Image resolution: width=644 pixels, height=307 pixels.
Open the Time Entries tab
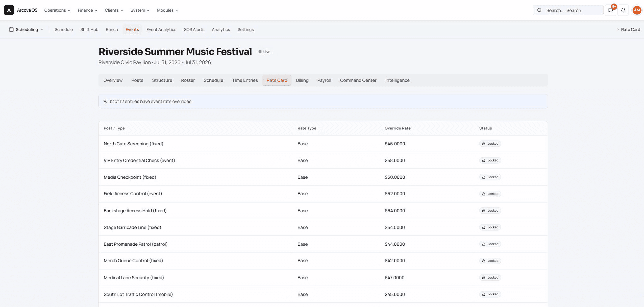pos(245,80)
